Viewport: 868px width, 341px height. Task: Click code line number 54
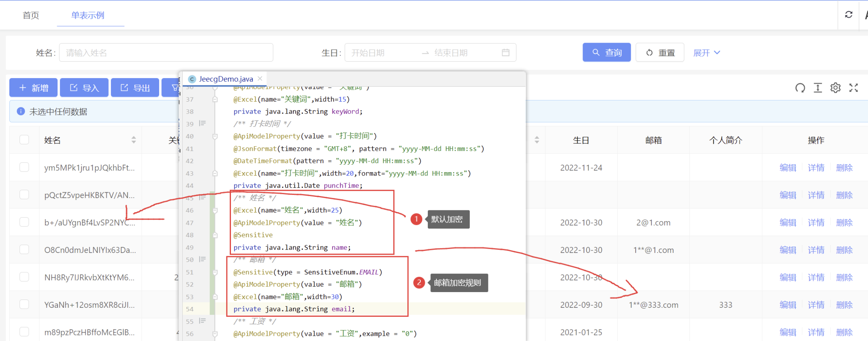tap(190, 309)
